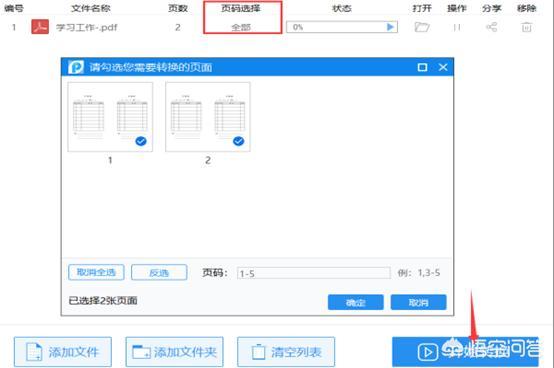This screenshot has height=368, width=554.
Task: Click the 0% progress bar
Action: pyautogui.click(x=342, y=27)
